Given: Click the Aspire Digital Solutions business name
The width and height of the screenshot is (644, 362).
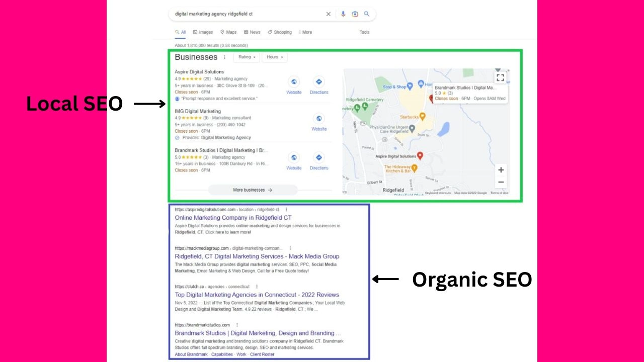Looking at the screenshot, I should (x=199, y=72).
